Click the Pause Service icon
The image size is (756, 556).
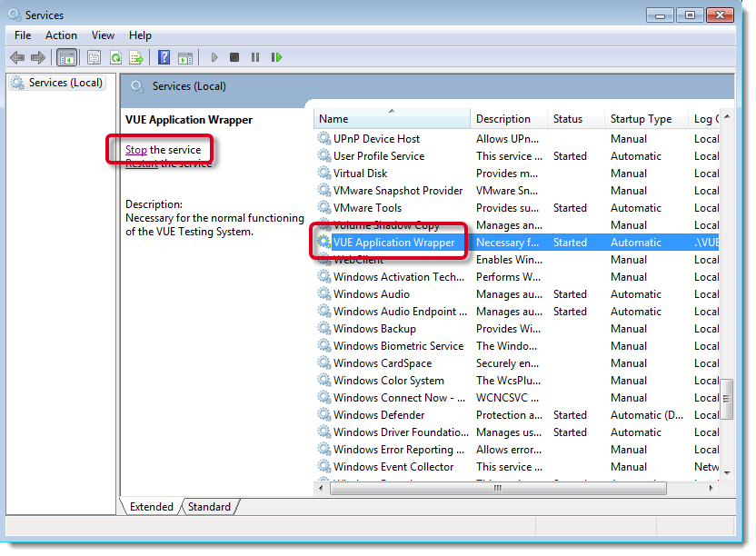(255, 57)
